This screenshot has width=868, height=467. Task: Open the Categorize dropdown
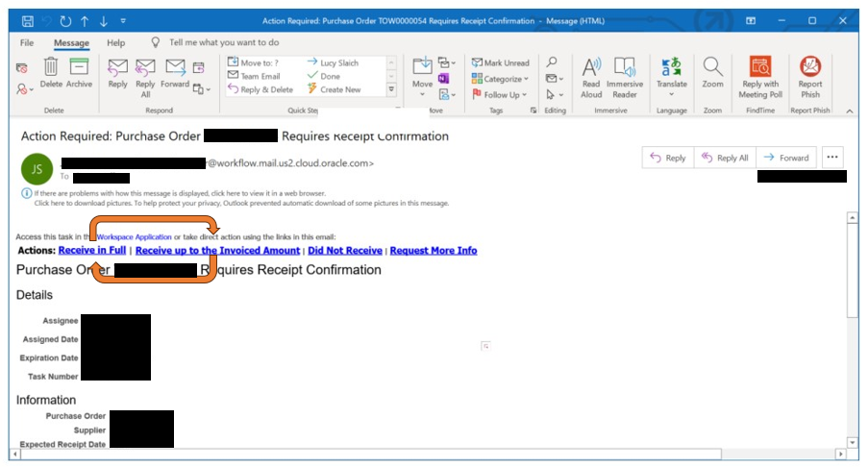500,79
